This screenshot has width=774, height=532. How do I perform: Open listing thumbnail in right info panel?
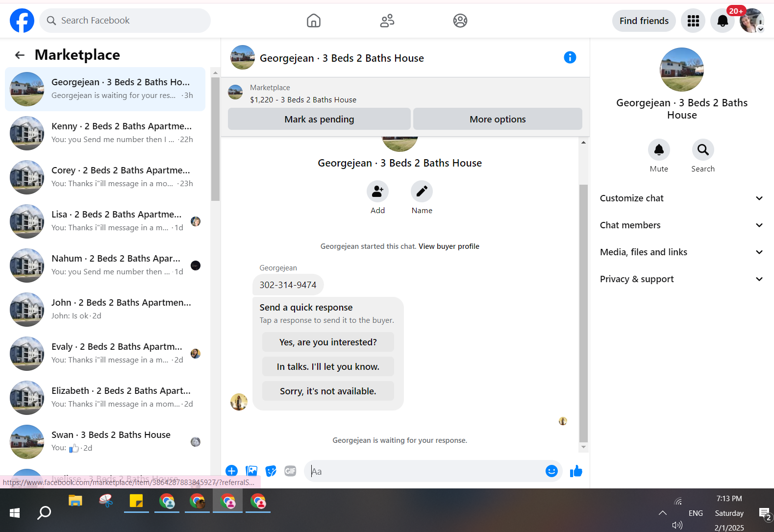pyautogui.click(x=682, y=70)
